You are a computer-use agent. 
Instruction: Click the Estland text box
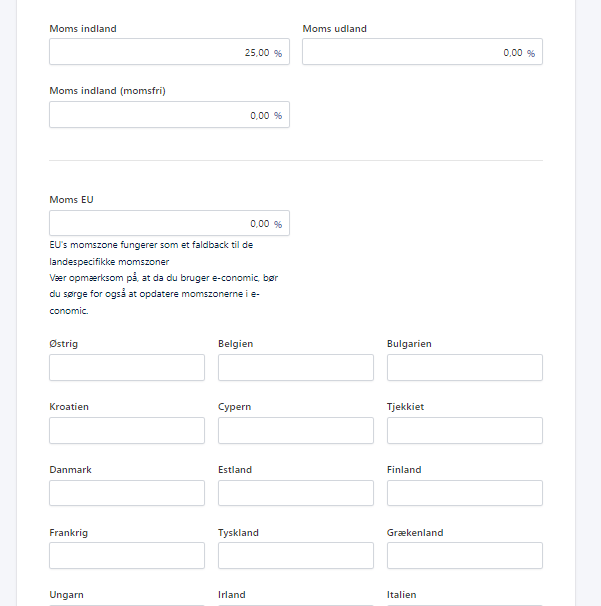[296, 493]
